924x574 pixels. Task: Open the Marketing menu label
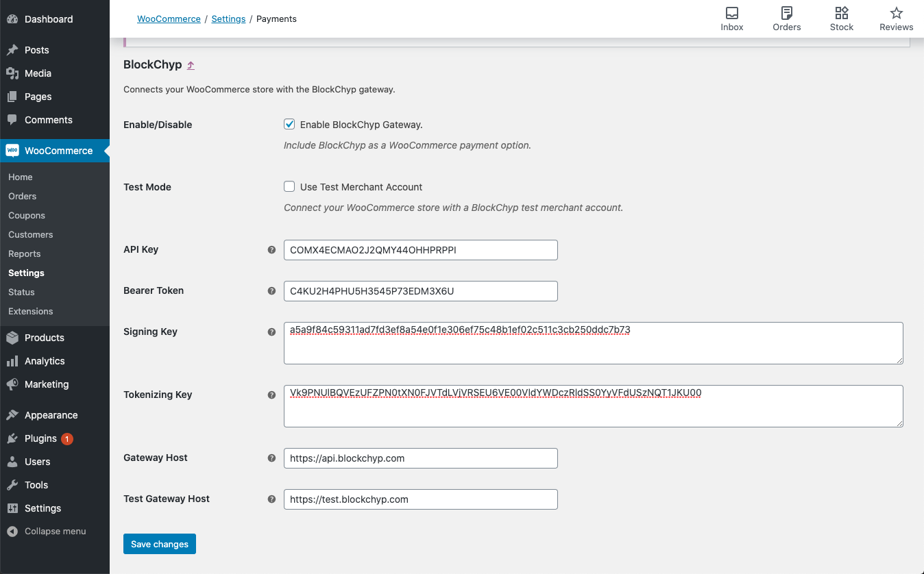click(x=47, y=384)
